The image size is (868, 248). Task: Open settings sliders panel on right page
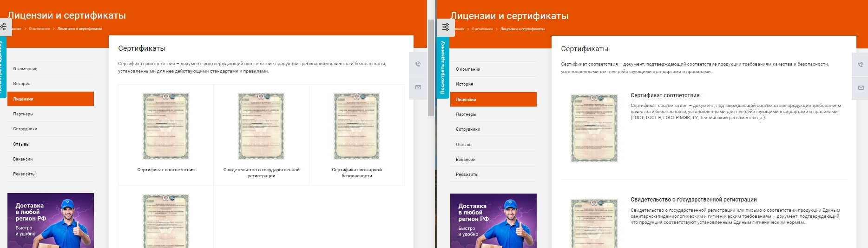click(x=446, y=27)
